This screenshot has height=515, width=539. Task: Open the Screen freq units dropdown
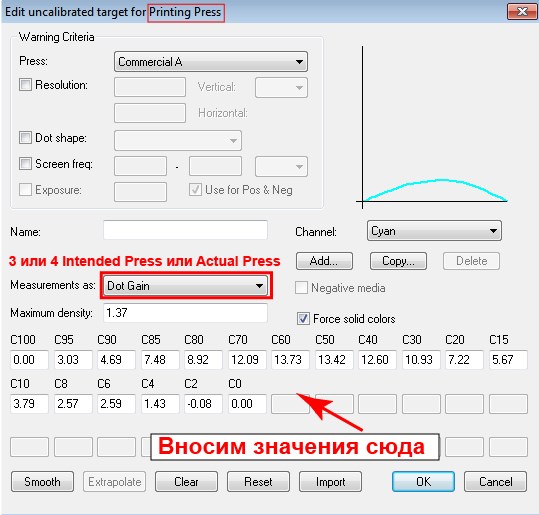[281, 166]
